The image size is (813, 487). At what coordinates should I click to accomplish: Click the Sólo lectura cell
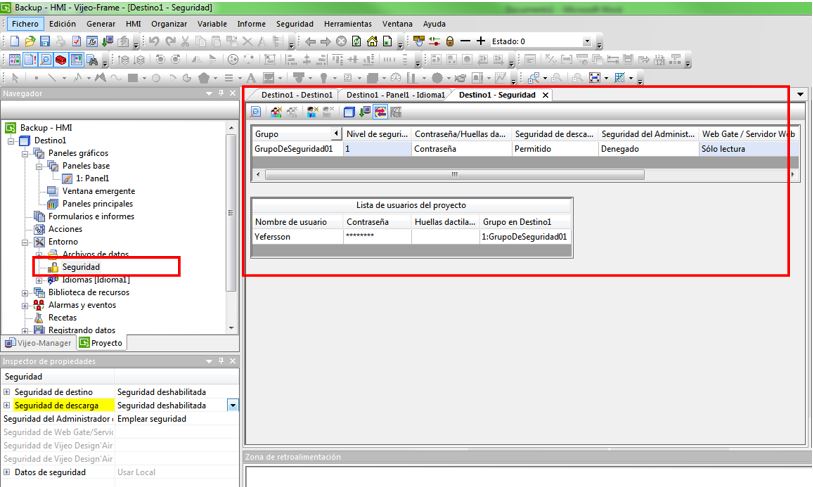[749, 149]
